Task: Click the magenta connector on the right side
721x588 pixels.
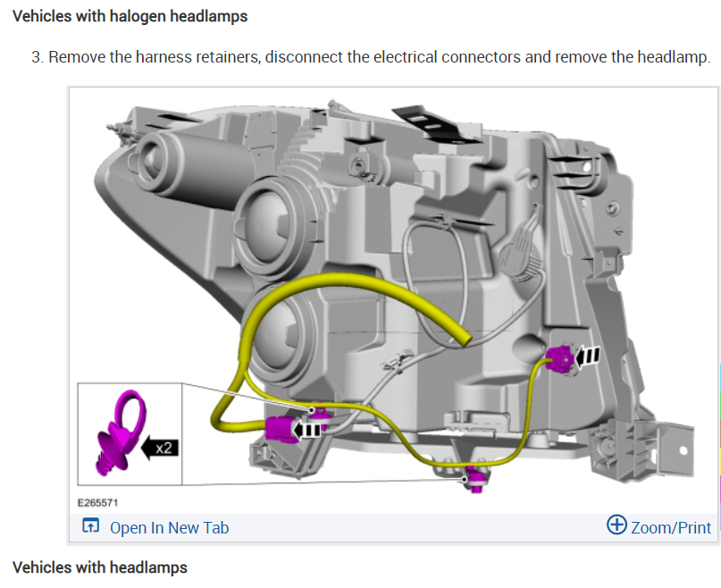Action: tap(561, 359)
